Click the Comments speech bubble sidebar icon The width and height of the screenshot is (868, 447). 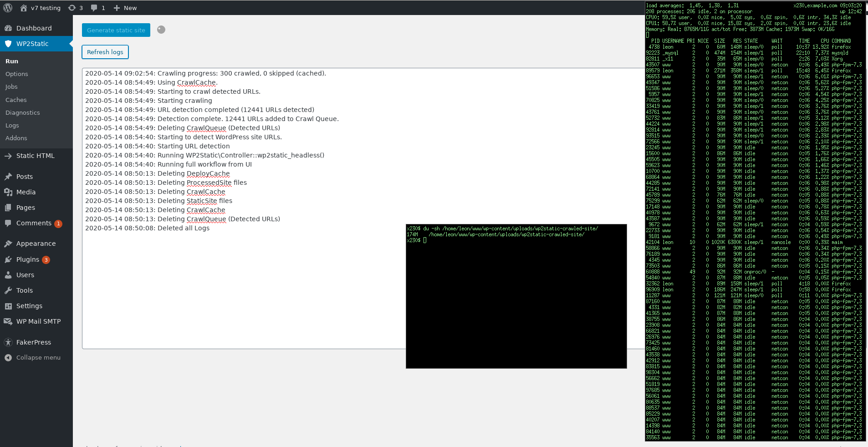pyautogui.click(x=8, y=223)
